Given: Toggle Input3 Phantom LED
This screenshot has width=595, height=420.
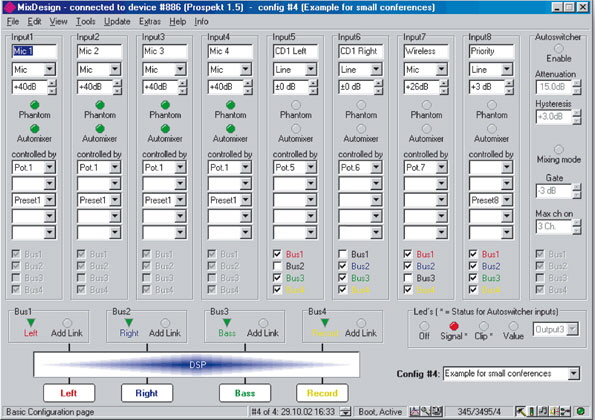Looking at the screenshot, I should [x=165, y=105].
